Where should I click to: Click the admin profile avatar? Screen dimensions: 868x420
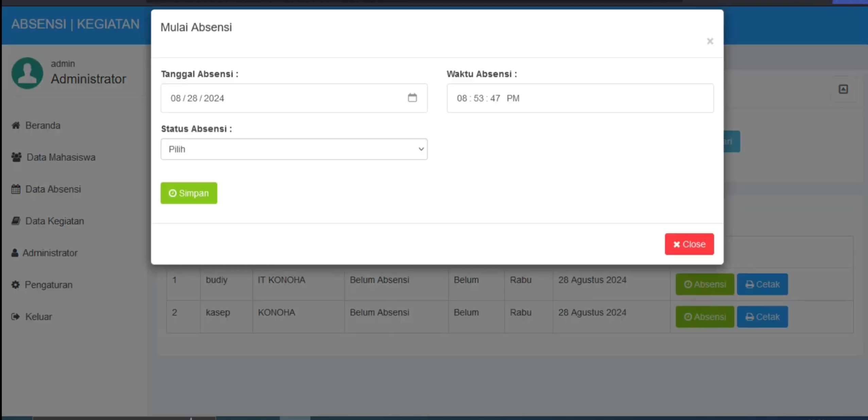27,73
